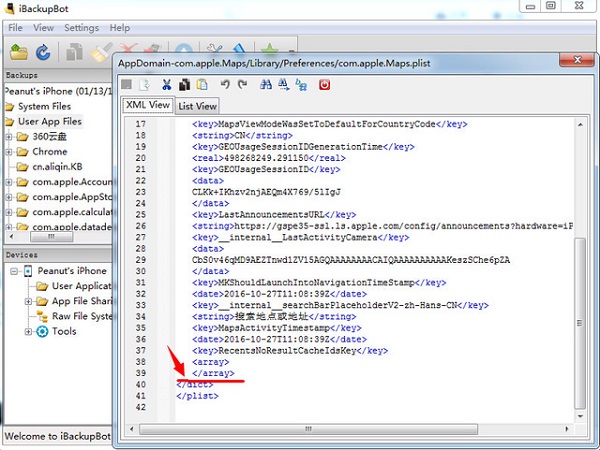Click the closing plist tag on line 41
The height and width of the screenshot is (450, 600).
click(x=197, y=396)
